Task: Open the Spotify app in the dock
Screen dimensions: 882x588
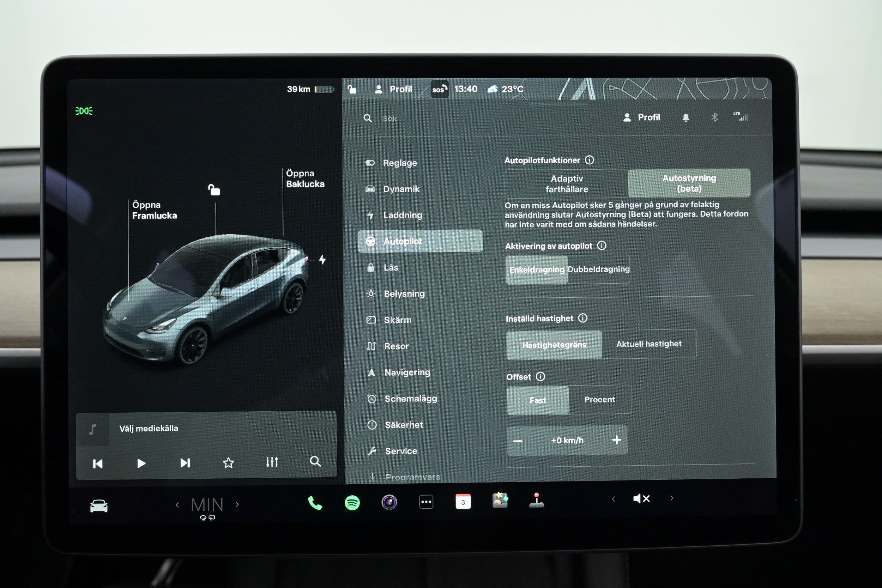Action: pyautogui.click(x=352, y=503)
